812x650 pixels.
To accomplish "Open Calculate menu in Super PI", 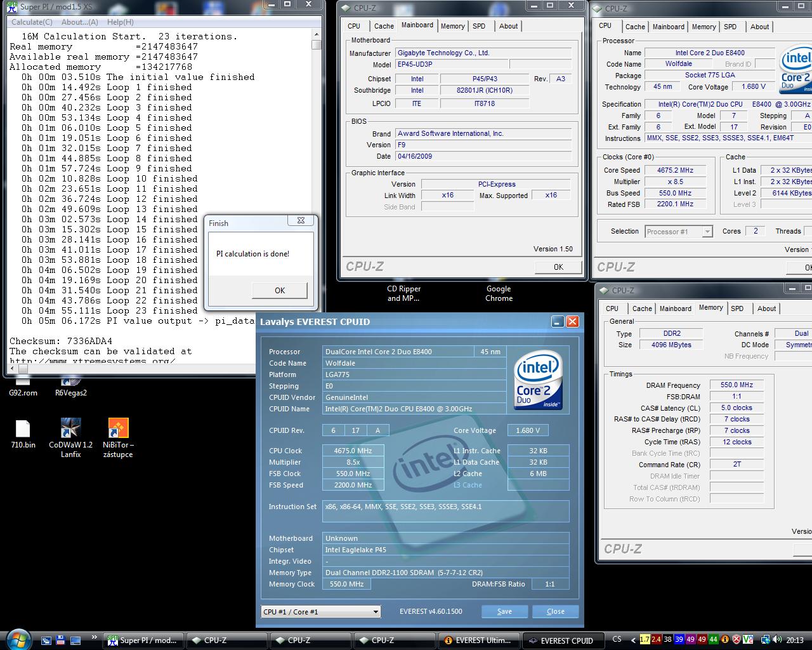I will coord(32,22).
